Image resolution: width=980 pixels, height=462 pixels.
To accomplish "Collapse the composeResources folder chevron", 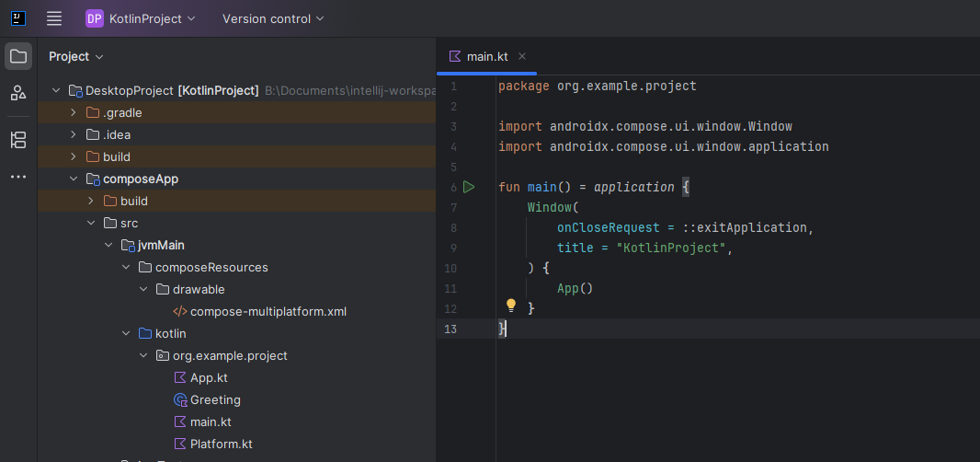I will point(126,267).
